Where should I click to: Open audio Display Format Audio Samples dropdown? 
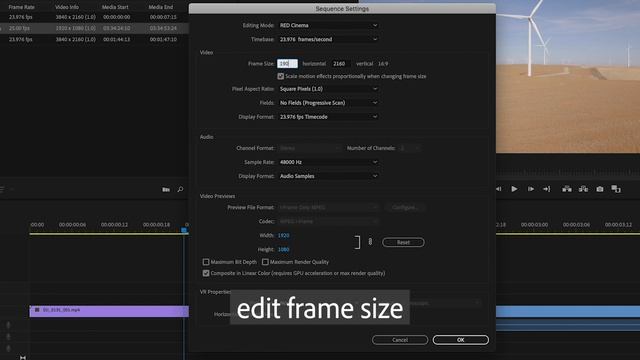click(x=328, y=176)
